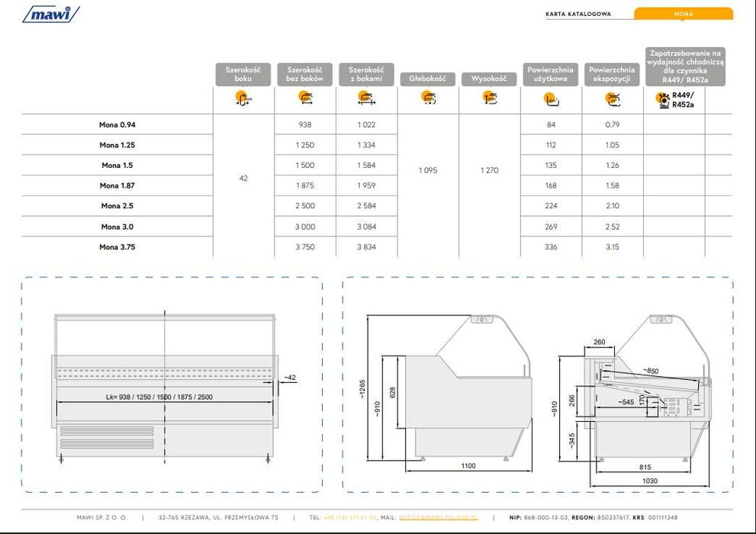Click the usable surface icon
Image resolution: width=756 pixels, height=534 pixels.
tap(551, 99)
